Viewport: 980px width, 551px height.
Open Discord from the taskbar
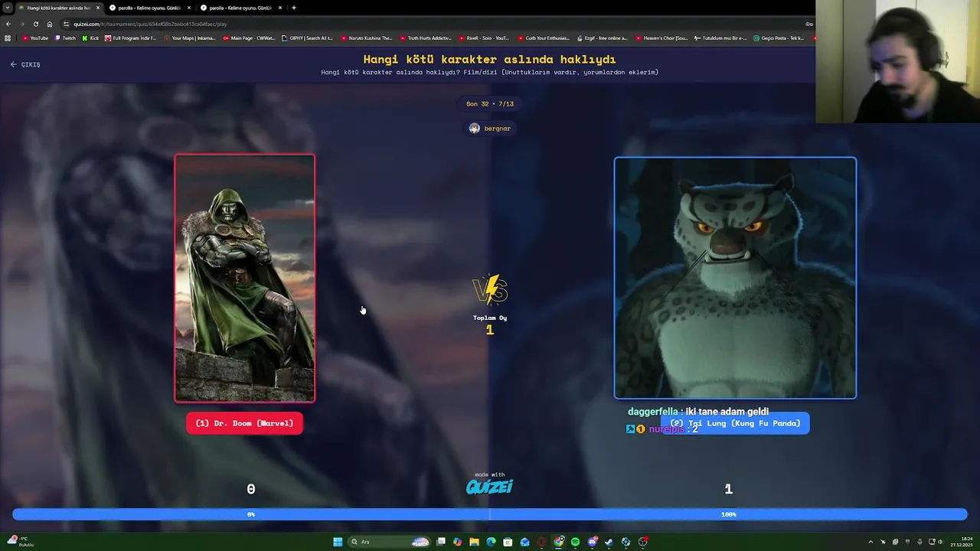pyautogui.click(x=593, y=542)
